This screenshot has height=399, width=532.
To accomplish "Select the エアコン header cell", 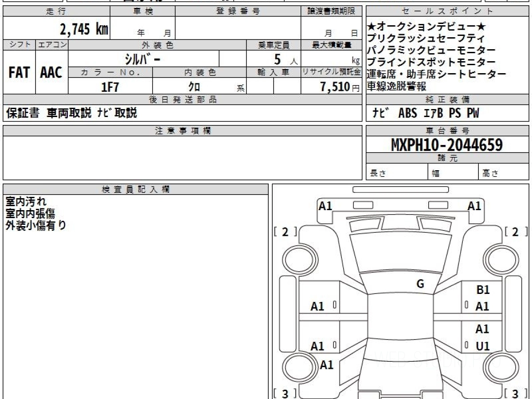I will [x=52, y=45].
